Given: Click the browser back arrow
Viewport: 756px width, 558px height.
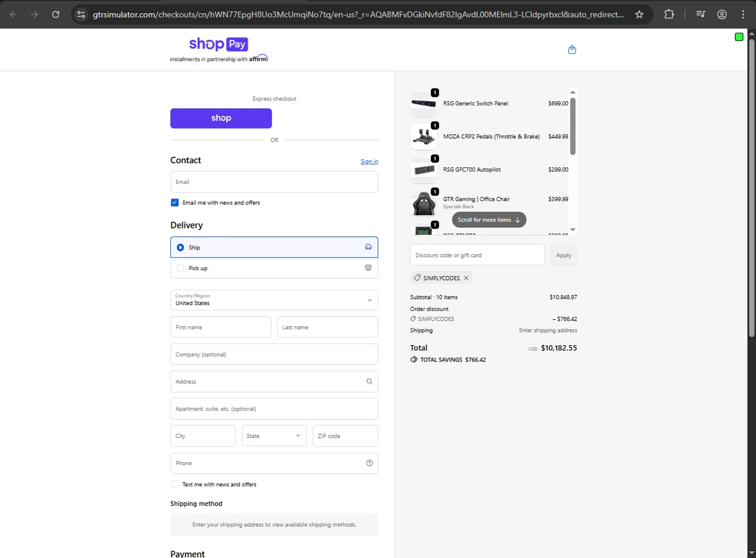Looking at the screenshot, I should click(14, 15).
